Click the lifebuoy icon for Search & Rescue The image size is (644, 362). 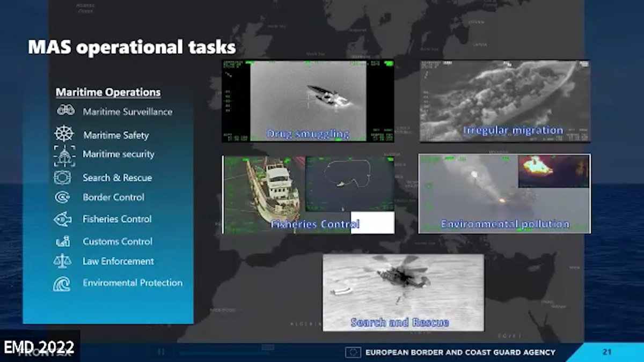(63, 177)
